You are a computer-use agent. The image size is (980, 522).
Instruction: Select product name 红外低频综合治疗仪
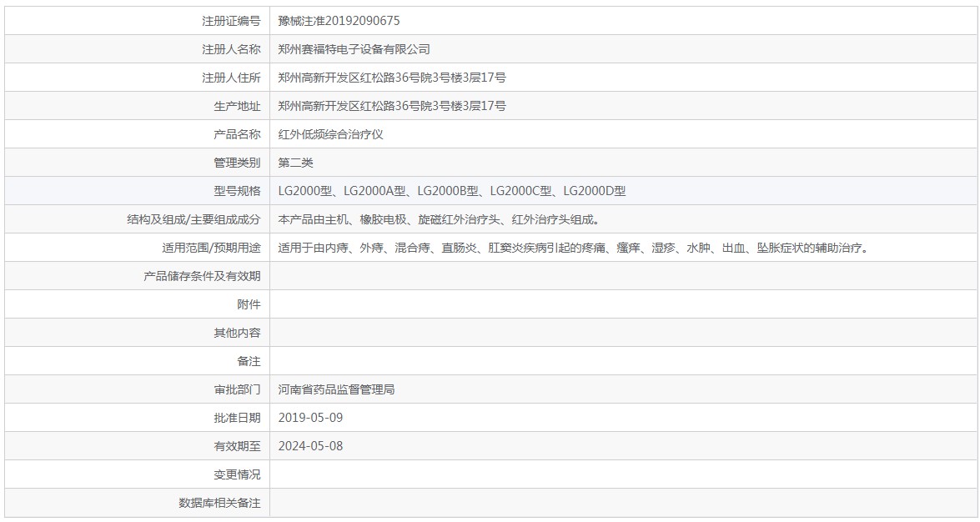(330, 134)
